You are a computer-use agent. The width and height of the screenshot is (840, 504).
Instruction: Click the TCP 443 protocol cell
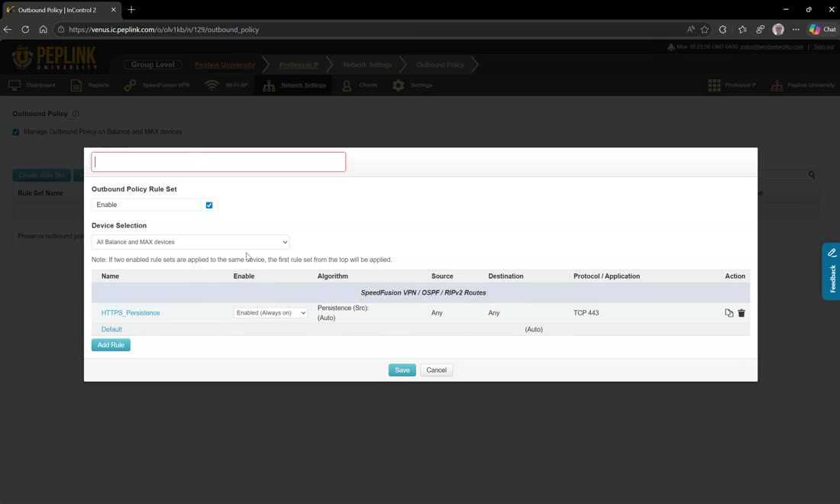(586, 313)
